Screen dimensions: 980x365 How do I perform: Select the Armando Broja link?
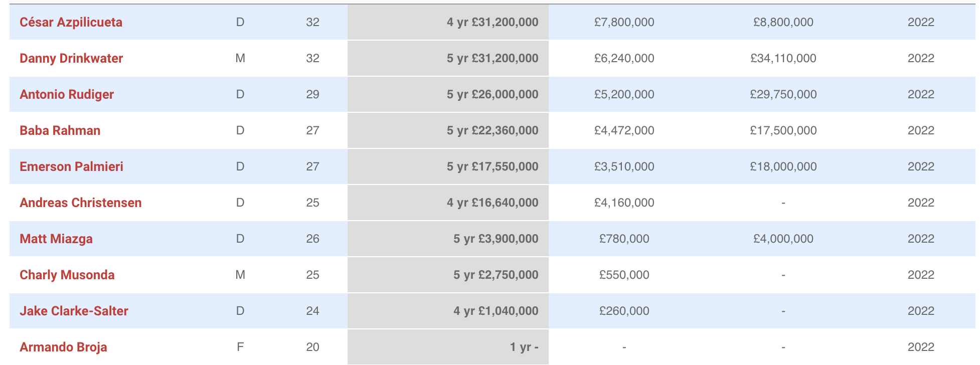click(x=63, y=347)
